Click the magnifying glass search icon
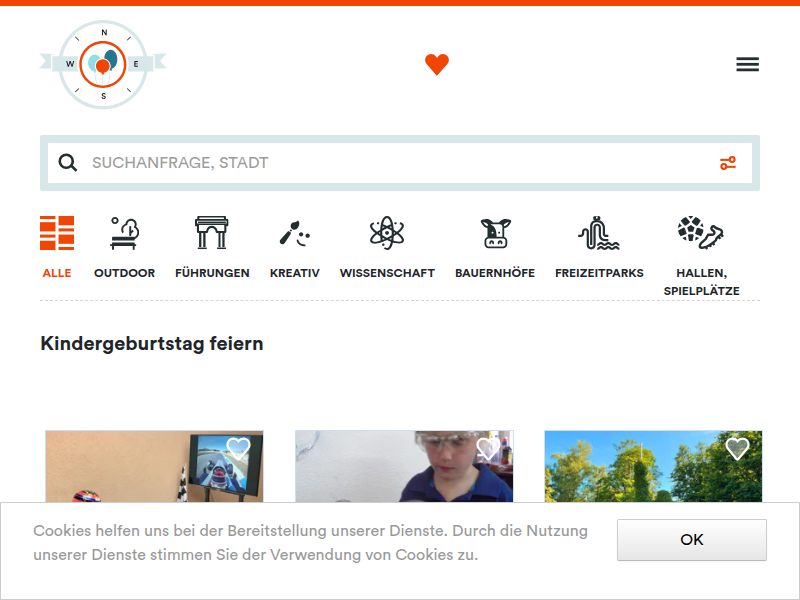Screen dimensions: 800x600 tap(67, 163)
